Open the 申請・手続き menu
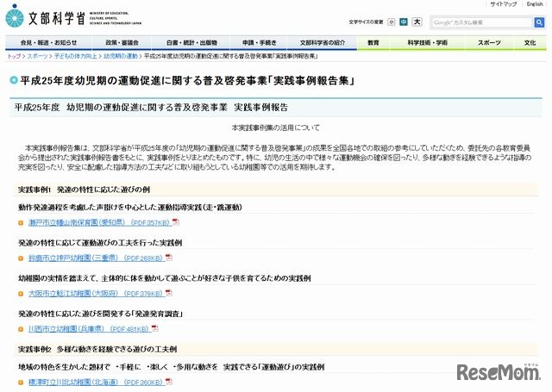552x392 pixels. pyautogui.click(x=259, y=43)
